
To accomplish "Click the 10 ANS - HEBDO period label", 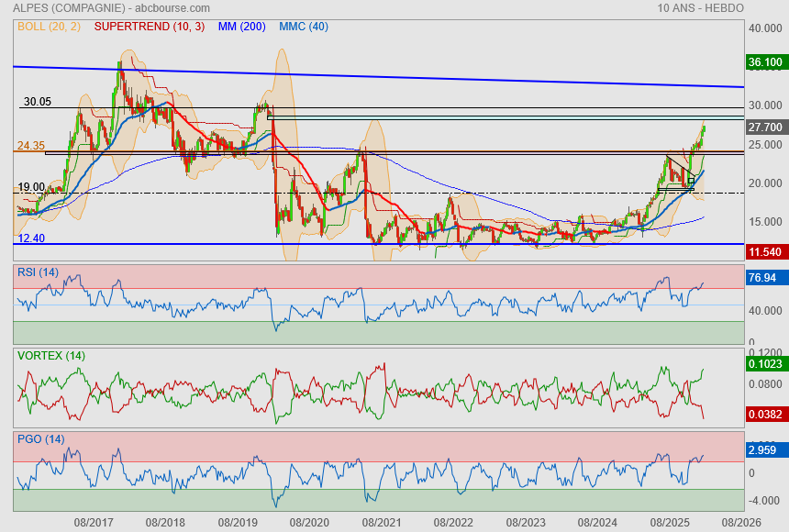I will click(x=700, y=7).
